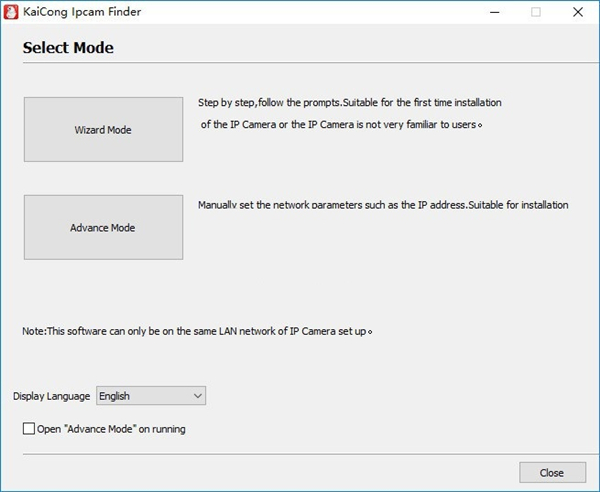The image size is (600, 492).
Task: Open Advance Mode
Action: [103, 227]
